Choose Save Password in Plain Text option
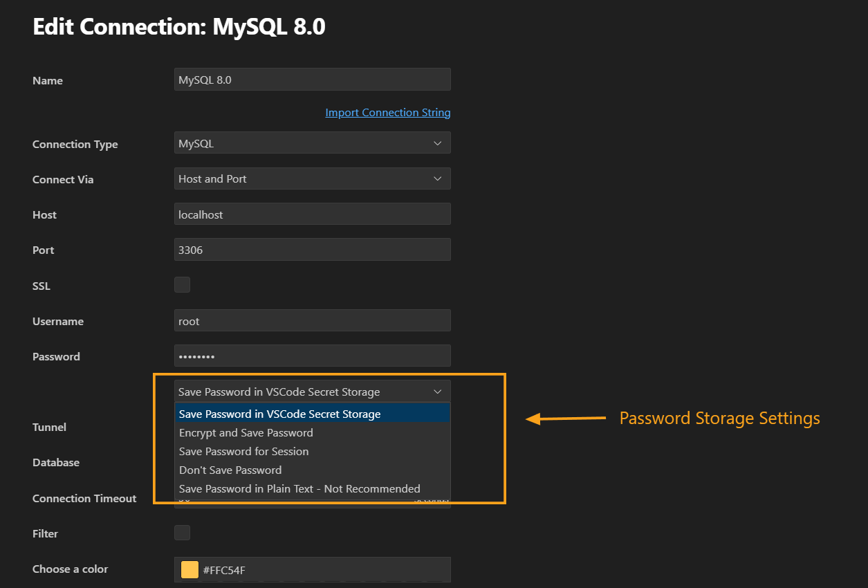 click(x=299, y=489)
